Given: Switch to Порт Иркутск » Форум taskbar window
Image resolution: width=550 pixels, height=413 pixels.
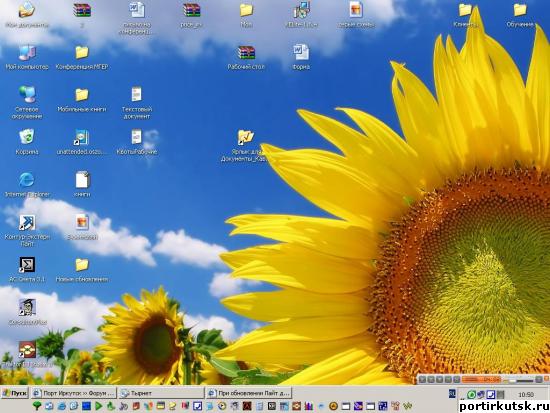Looking at the screenshot, I should (74, 393).
